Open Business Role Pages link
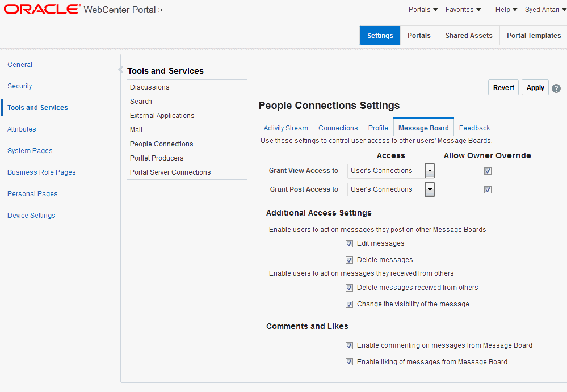 [41, 172]
